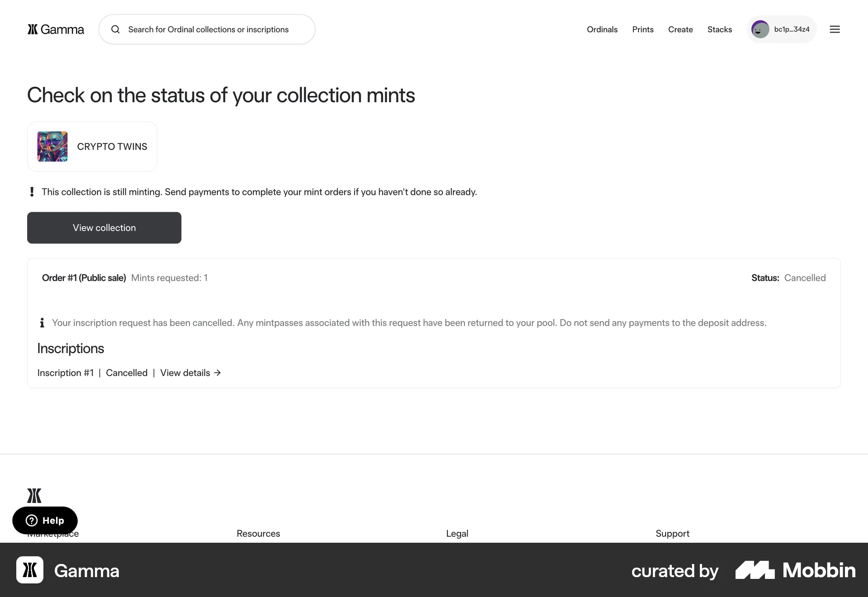
Task: Click the footer Gamma logo mark
Action: click(x=34, y=496)
